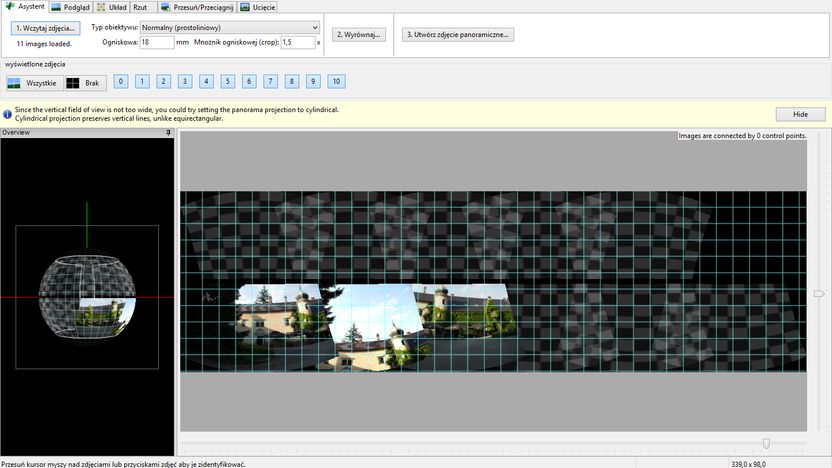Open the Przesuń/Przeciągnij tab

click(197, 7)
